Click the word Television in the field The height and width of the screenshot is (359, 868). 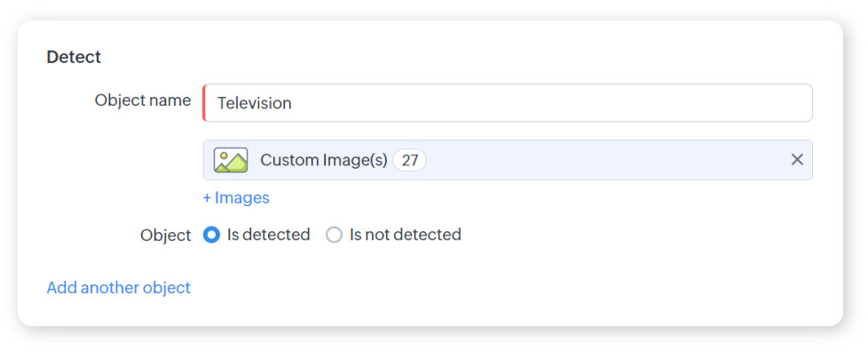tap(255, 103)
